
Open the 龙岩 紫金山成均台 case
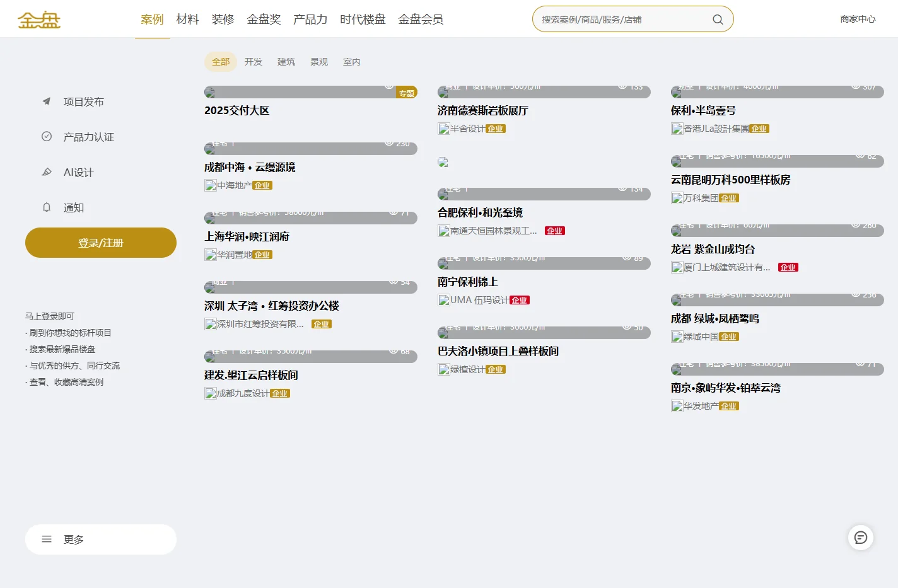pyautogui.click(x=713, y=249)
